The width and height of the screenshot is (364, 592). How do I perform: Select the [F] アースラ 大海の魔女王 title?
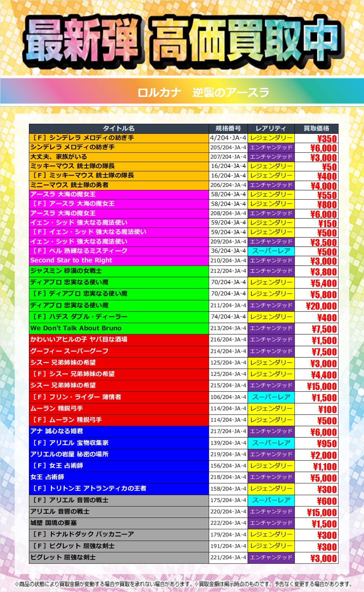point(74,204)
